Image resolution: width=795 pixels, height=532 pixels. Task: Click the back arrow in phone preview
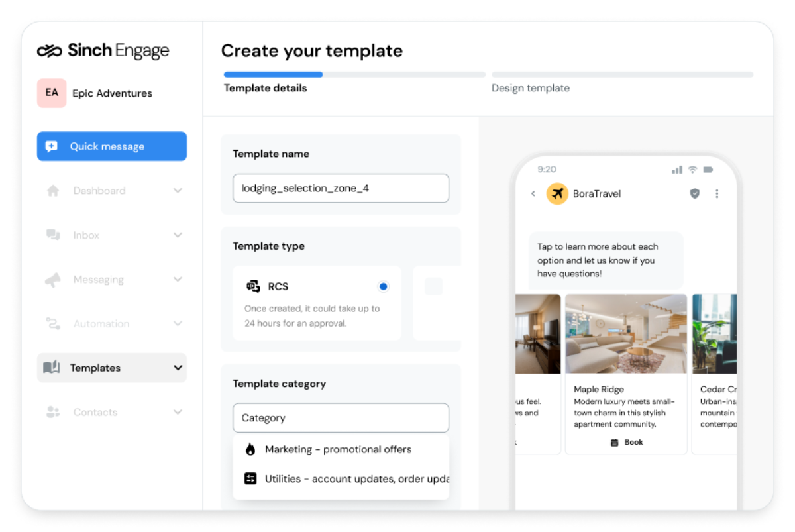click(533, 194)
